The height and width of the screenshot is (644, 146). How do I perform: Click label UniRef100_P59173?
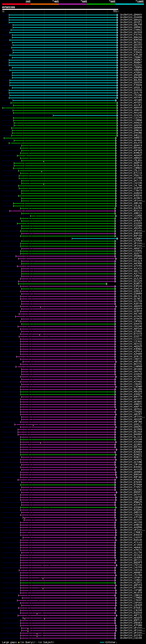click(x=131, y=175)
